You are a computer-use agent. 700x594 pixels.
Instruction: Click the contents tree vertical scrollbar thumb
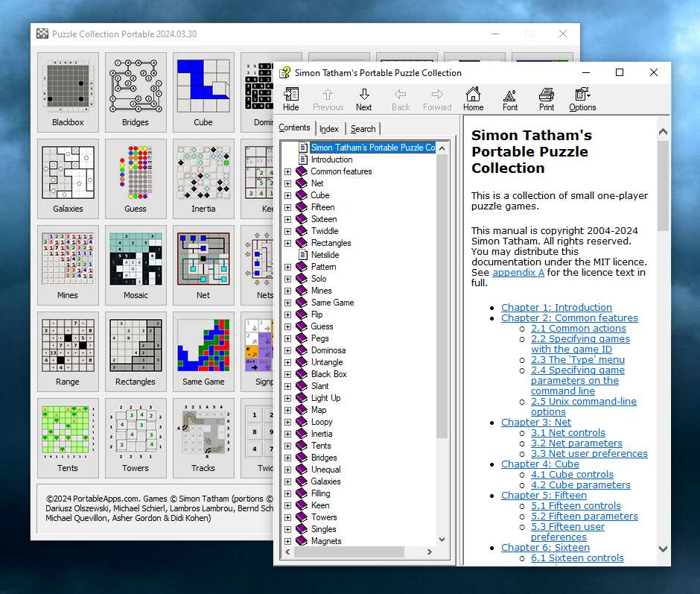click(442, 295)
